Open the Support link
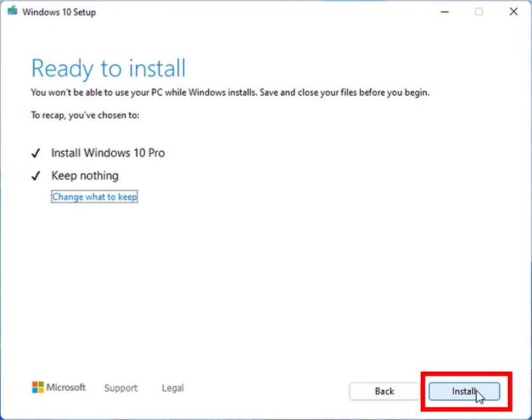This screenshot has width=532, height=420. [x=120, y=388]
